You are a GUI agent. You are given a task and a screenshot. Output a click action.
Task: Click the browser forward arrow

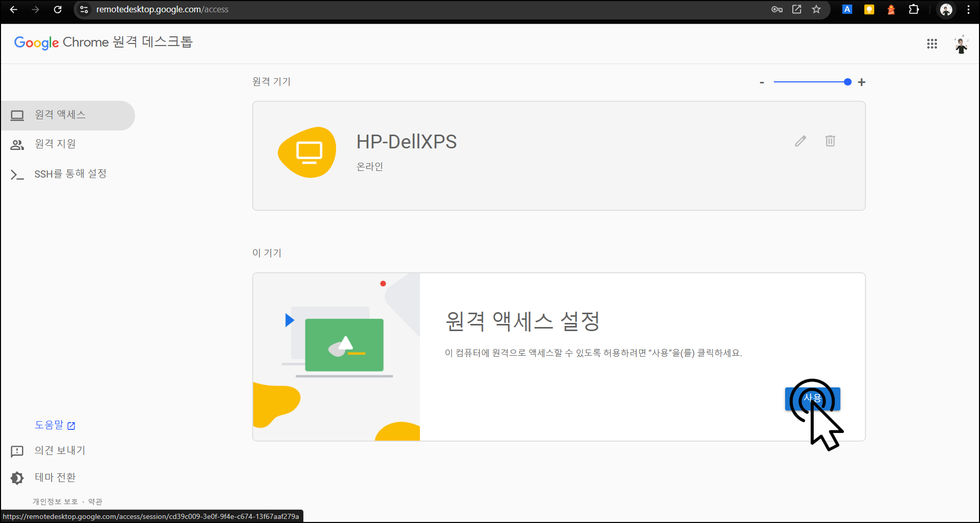click(x=35, y=9)
